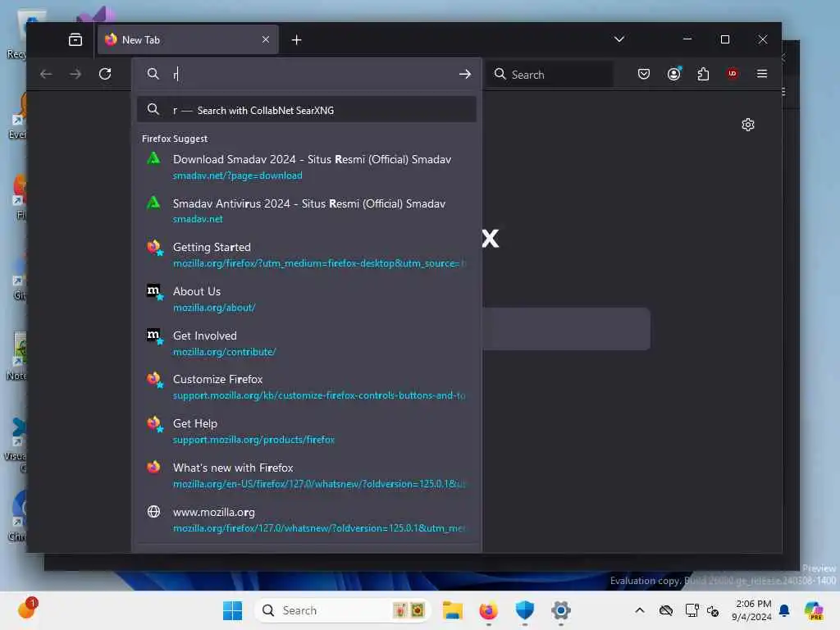This screenshot has width=840, height=630.
Task: Choose Search with CollabNet SearXNG suggestion
Action: pos(307,110)
